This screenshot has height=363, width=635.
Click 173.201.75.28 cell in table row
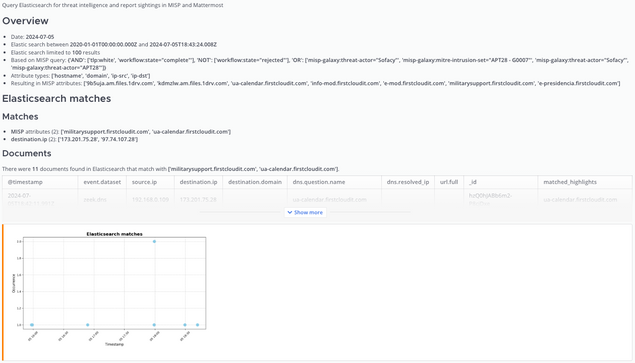[x=198, y=199]
